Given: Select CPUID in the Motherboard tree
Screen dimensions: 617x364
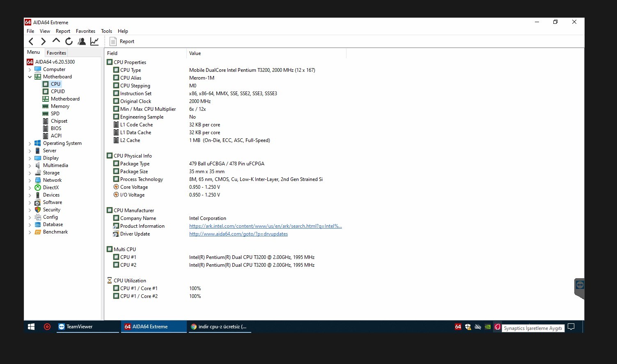Looking at the screenshot, I should point(57,92).
